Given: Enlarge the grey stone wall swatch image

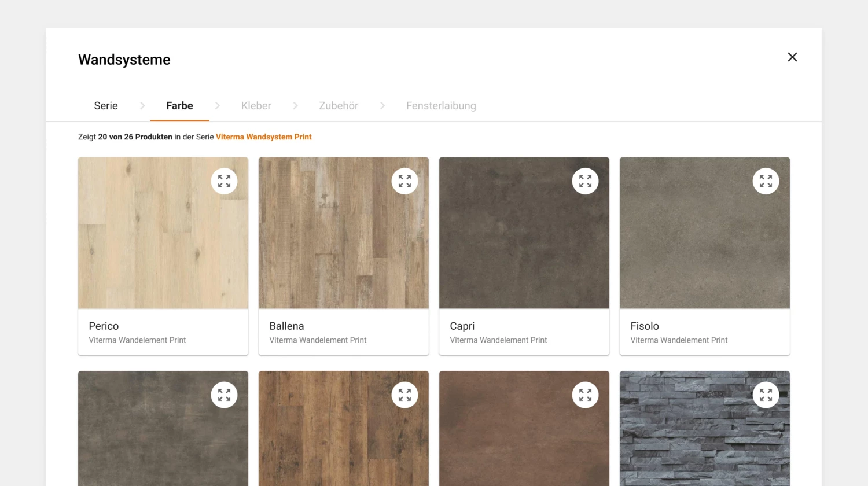Looking at the screenshot, I should [766, 395].
